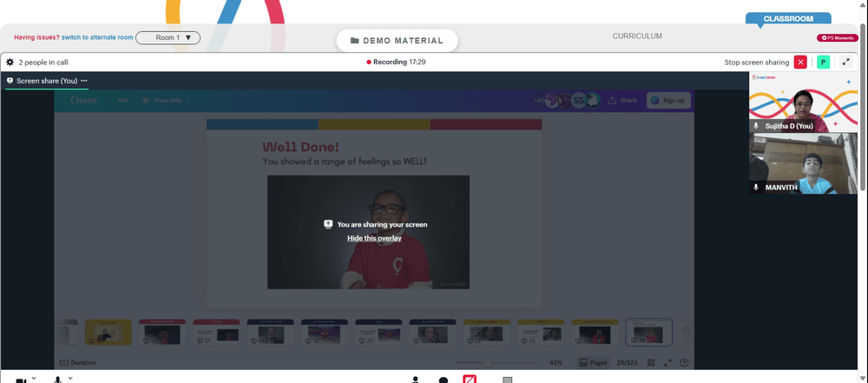Open Canva grid view icon
Image resolution: width=868 pixels, height=383 pixels.
(651, 362)
